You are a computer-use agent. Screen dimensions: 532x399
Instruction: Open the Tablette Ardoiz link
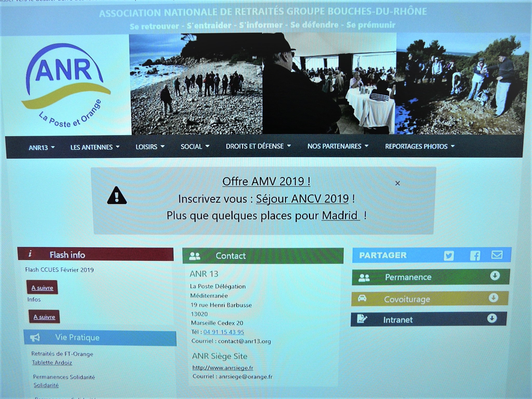pyautogui.click(x=52, y=363)
